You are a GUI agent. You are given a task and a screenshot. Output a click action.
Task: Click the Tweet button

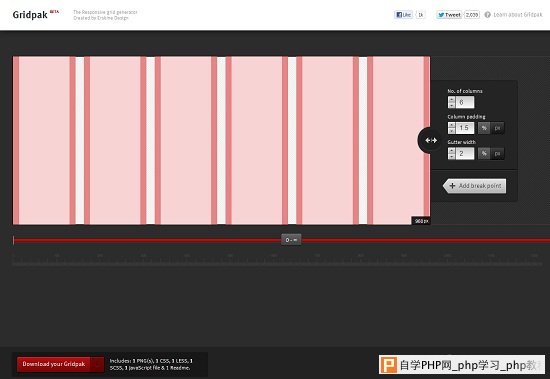click(x=449, y=15)
